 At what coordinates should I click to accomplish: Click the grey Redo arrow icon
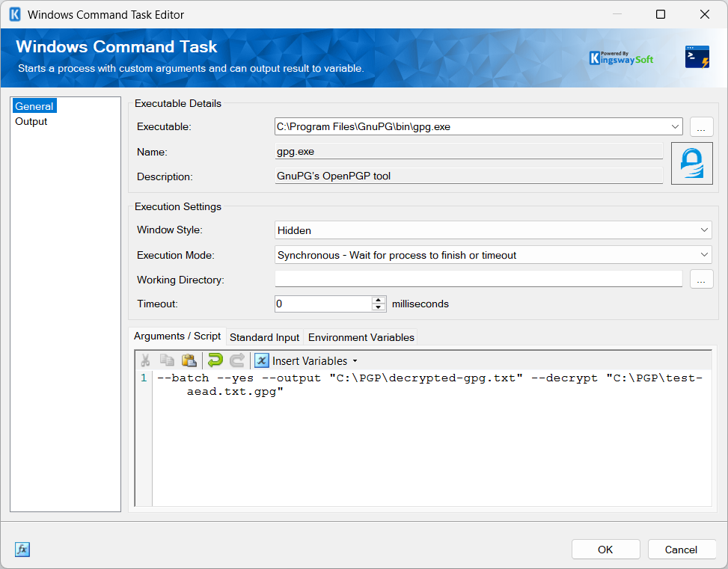coord(237,360)
